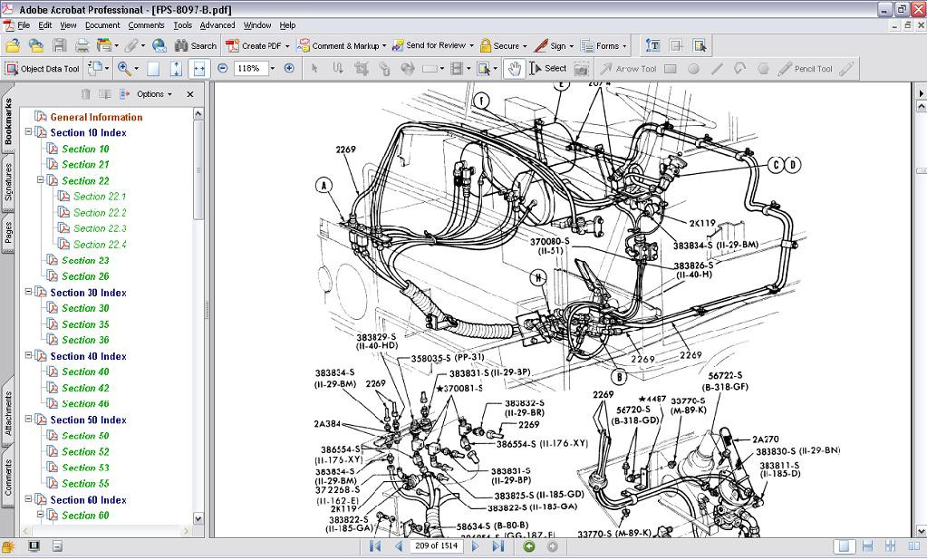Click the Search button
This screenshot has width=927, height=560.
[196, 45]
